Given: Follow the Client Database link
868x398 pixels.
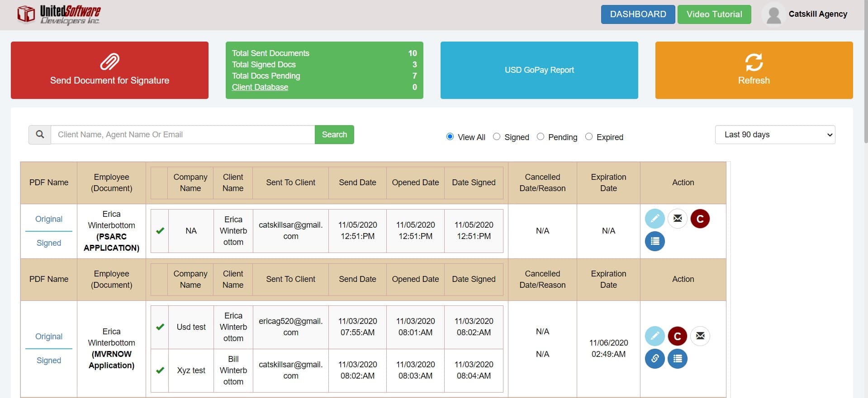Looking at the screenshot, I should pyautogui.click(x=260, y=87).
